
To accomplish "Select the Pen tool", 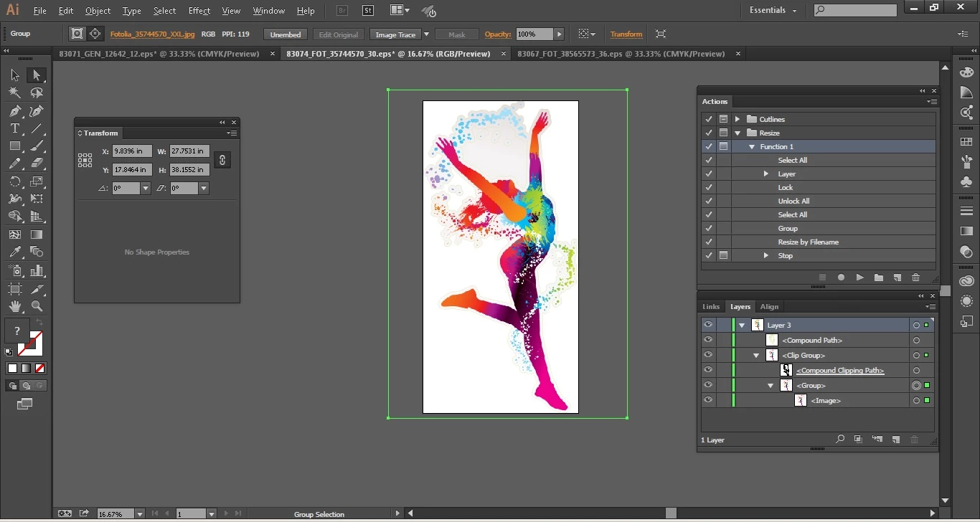I will pyautogui.click(x=15, y=111).
